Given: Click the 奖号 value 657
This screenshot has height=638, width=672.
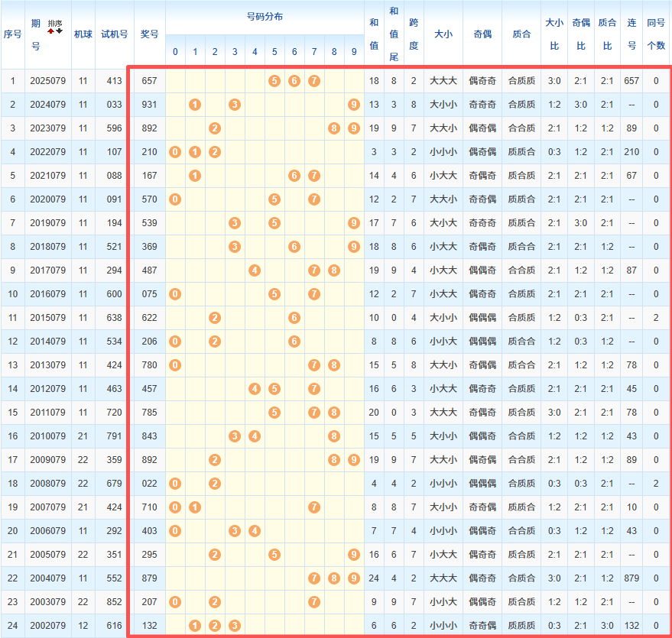Looking at the screenshot, I should (x=149, y=81).
